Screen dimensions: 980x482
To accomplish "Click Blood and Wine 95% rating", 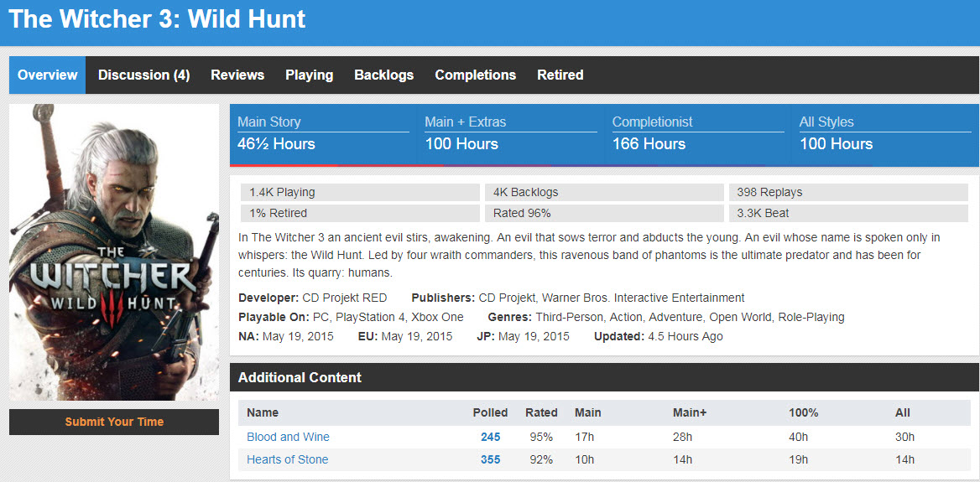I will click(x=541, y=437).
